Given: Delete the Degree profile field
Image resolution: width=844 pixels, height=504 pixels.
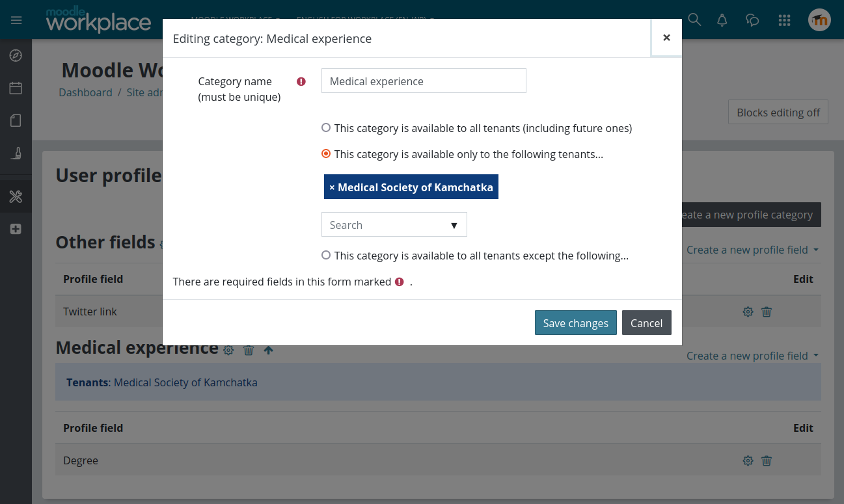Looking at the screenshot, I should (x=767, y=460).
